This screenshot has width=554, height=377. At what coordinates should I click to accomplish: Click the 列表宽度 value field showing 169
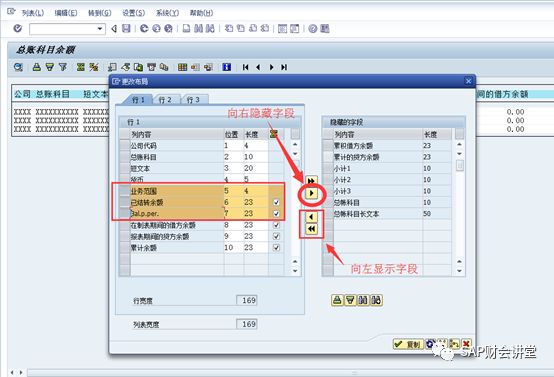point(246,324)
